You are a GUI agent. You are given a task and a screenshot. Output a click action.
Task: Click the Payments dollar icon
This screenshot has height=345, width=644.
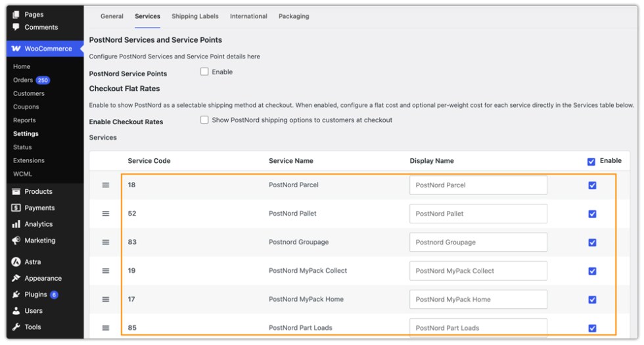click(x=16, y=208)
